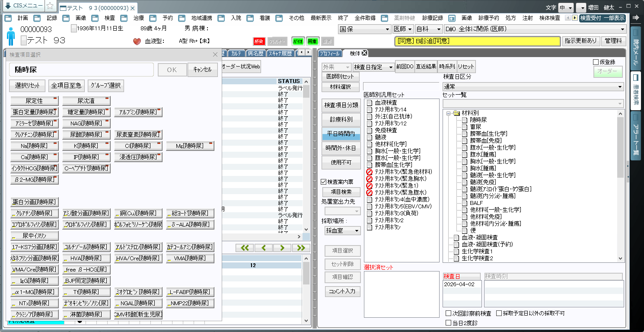Switch to the 病名歴 tab
The image size is (644, 332).
(255, 54)
